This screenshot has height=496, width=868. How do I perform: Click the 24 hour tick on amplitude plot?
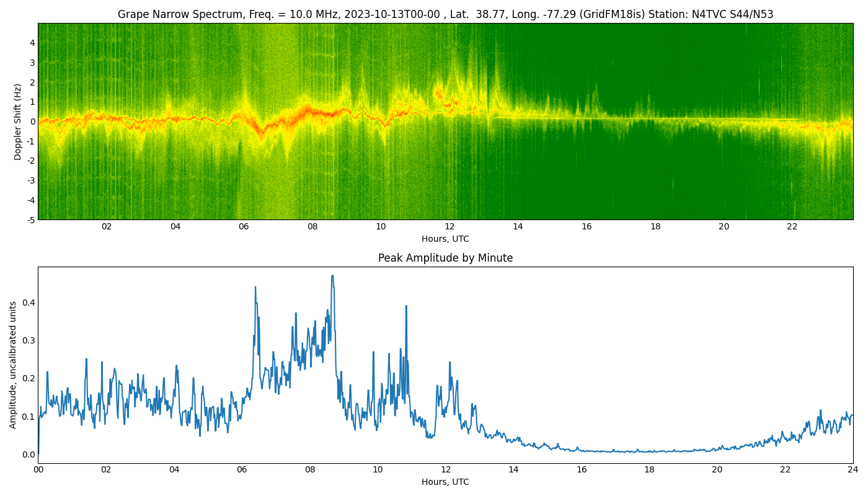[853, 469]
